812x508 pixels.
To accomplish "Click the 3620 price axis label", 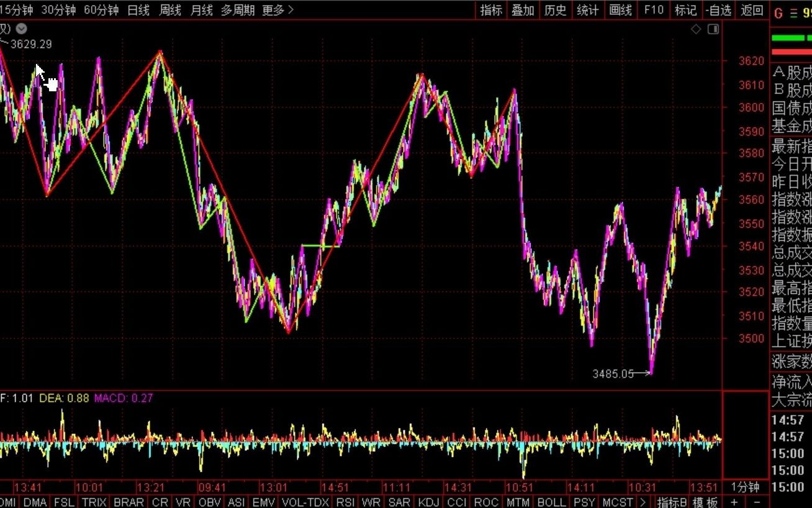I will pyautogui.click(x=751, y=61).
